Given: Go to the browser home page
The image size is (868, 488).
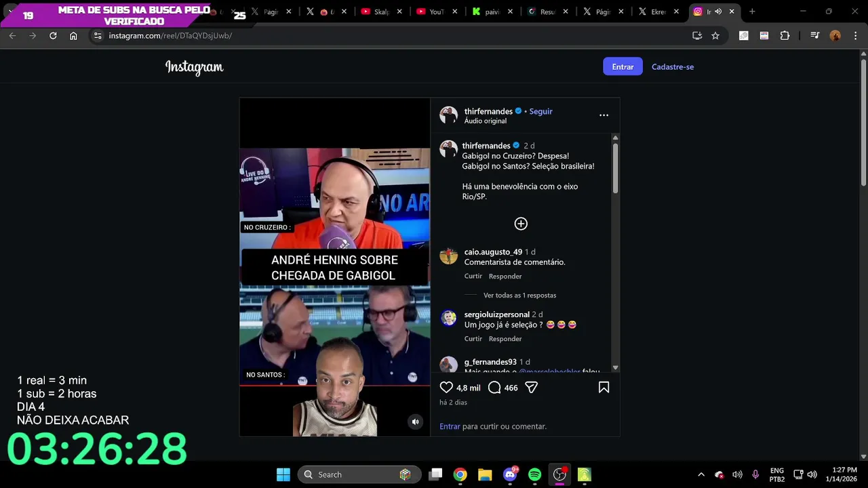Looking at the screenshot, I should (73, 35).
